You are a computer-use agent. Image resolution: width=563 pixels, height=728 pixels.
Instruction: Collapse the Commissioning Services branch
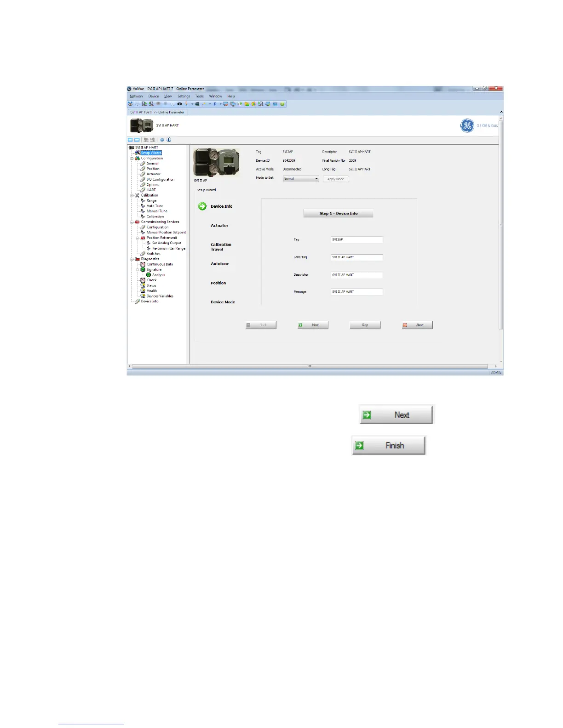pyautogui.click(x=132, y=222)
